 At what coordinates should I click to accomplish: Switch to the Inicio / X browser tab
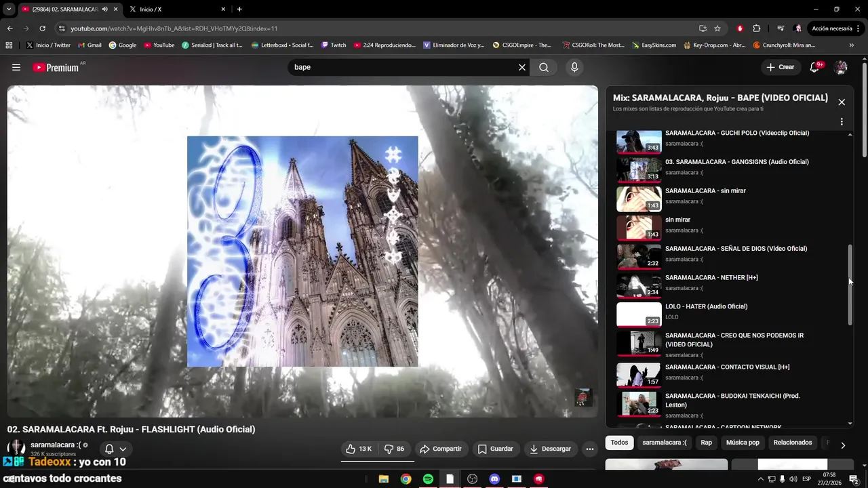pos(176,9)
